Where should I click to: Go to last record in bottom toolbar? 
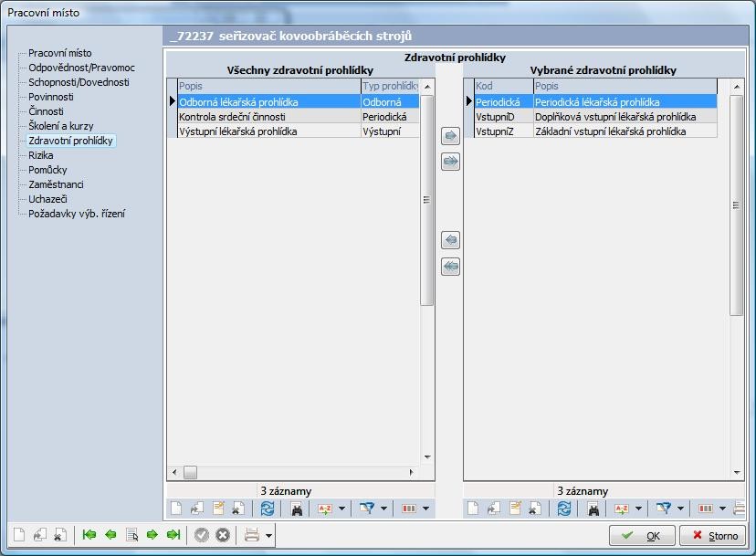[172, 535]
